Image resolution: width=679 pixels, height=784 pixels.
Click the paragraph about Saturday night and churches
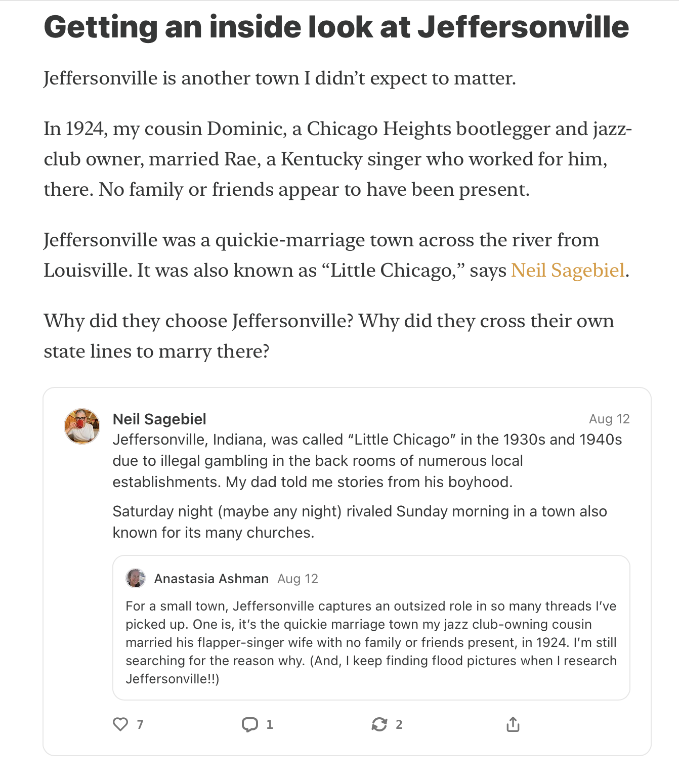tap(360, 522)
